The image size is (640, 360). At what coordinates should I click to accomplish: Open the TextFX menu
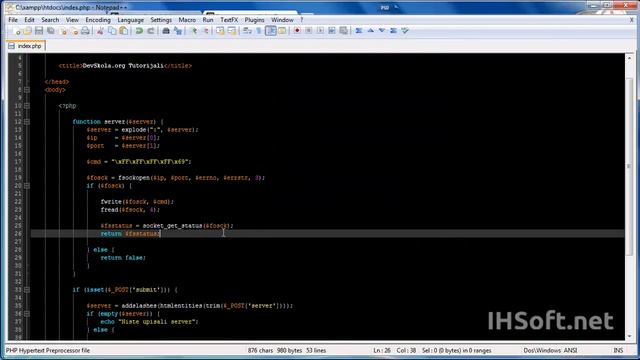[229, 20]
